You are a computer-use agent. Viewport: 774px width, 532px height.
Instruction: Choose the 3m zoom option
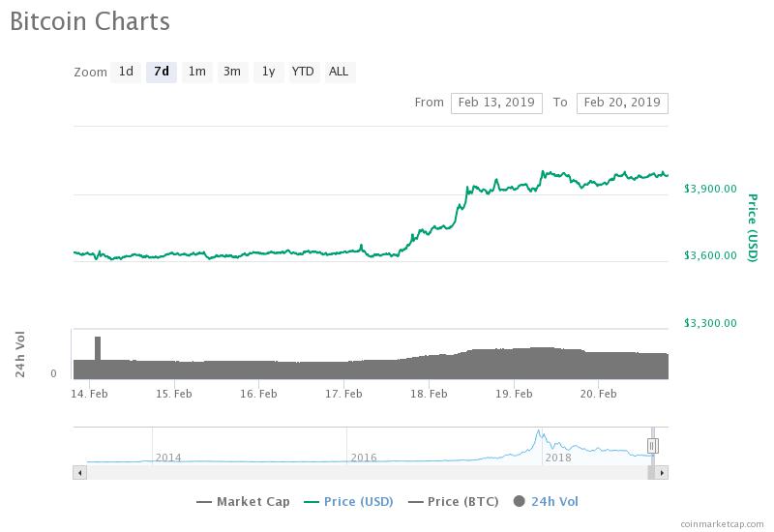click(232, 72)
